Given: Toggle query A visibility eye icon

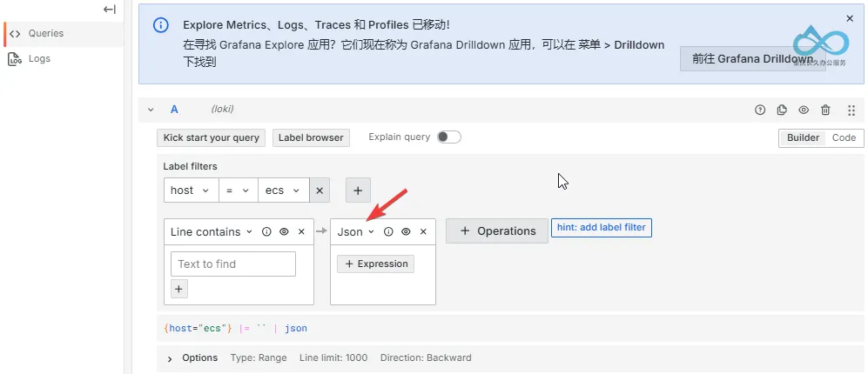Looking at the screenshot, I should coord(804,110).
